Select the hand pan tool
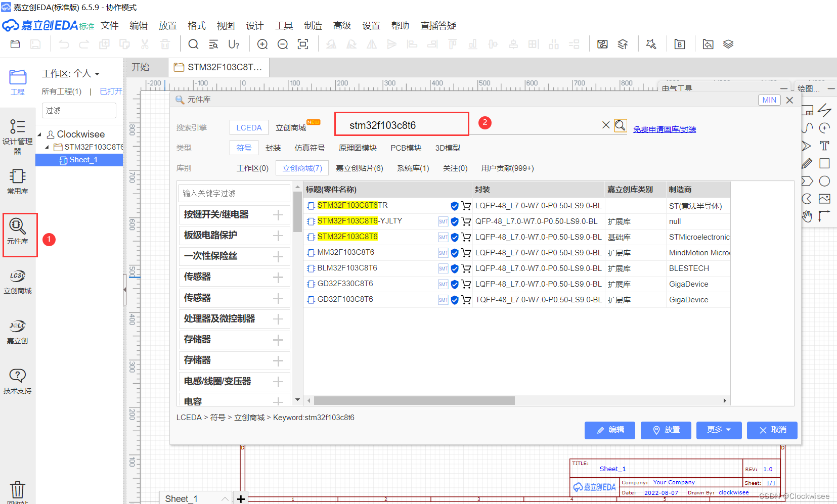Screen dimensions: 837x504 click(x=807, y=216)
